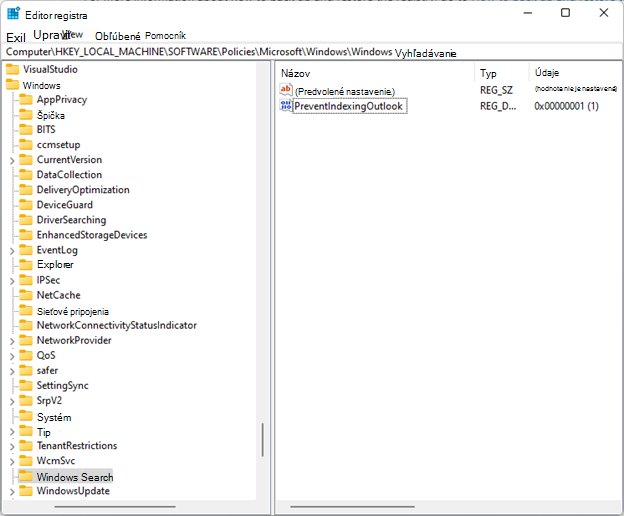Expand the WindowsUpdate key
This screenshot has height=516, width=624.
tap(12, 492)
